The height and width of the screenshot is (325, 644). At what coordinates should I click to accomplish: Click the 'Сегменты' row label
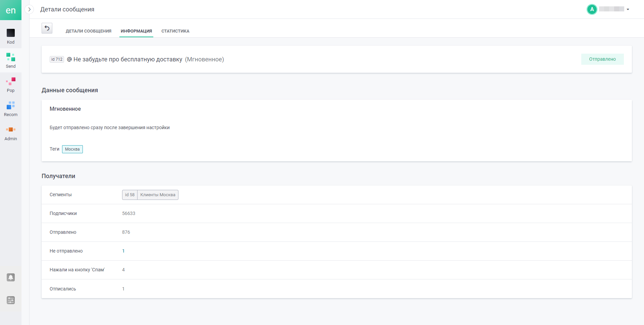pos(61,195)
